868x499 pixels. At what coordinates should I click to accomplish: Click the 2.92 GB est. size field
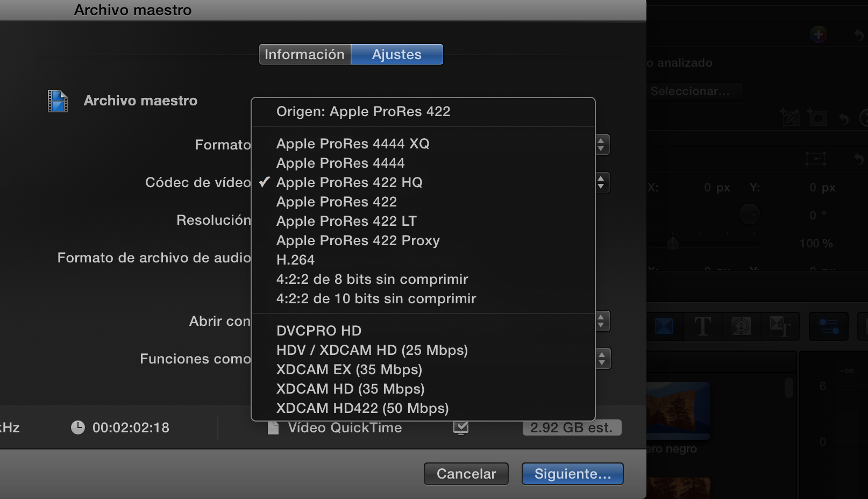coord(571,427)
